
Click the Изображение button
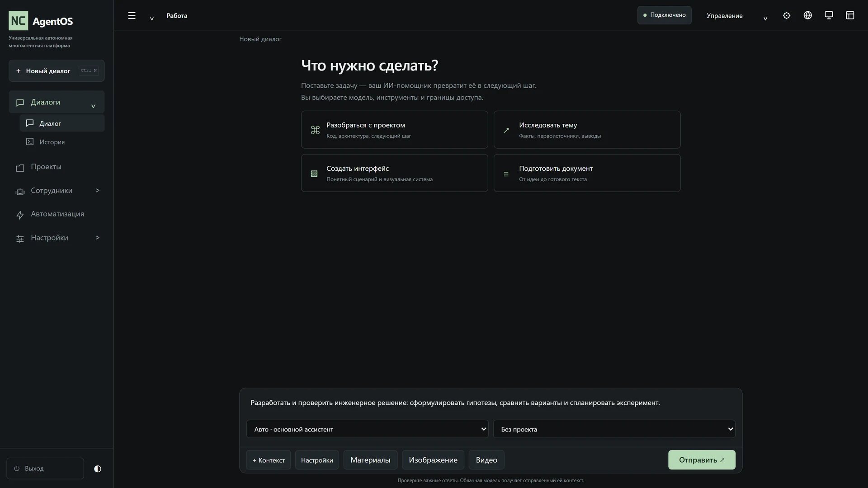tap(433, 460)
